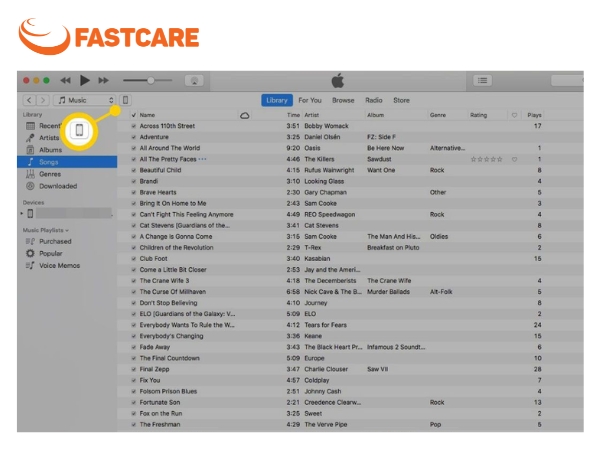Go back with the left chevron button
Image resolution: width=600 pixels, height=450 pixels.
tap(29, 100)
